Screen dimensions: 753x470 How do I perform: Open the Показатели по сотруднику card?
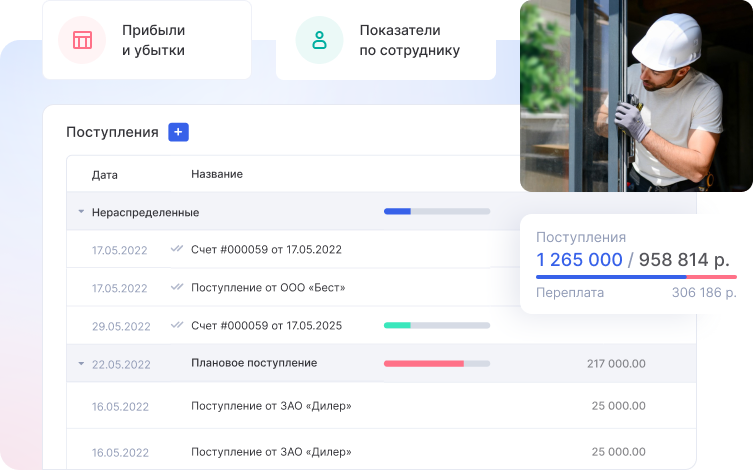385,40
